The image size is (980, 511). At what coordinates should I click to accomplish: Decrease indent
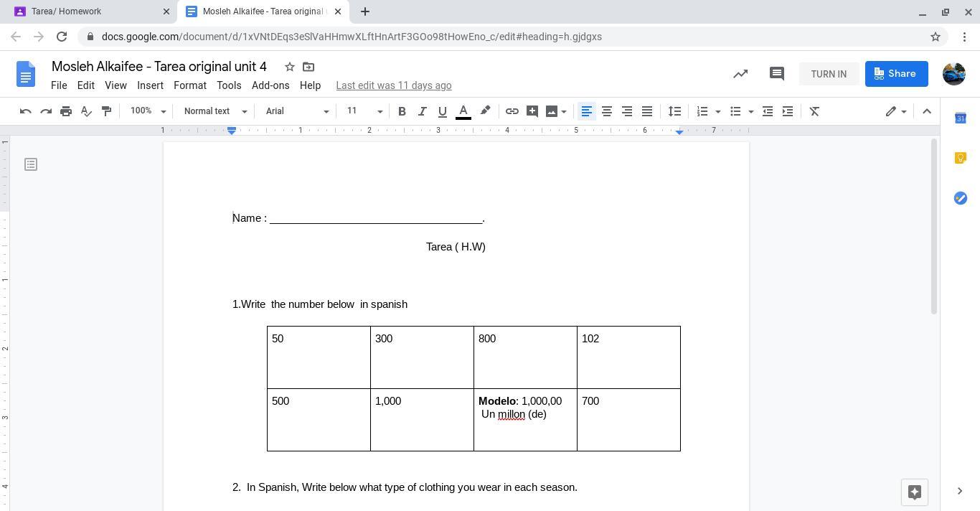click(767, 111)
